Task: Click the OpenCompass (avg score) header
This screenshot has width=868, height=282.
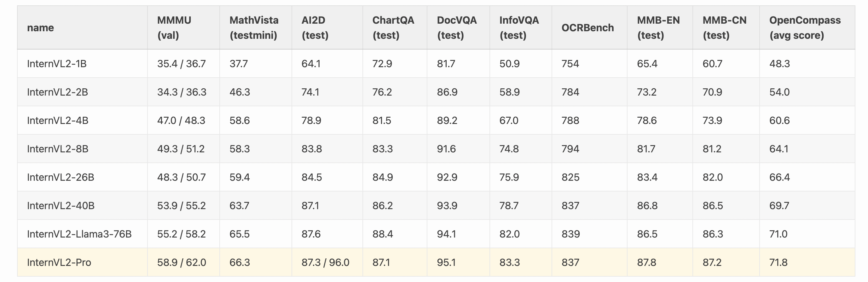Action: [x=805, y=28]
